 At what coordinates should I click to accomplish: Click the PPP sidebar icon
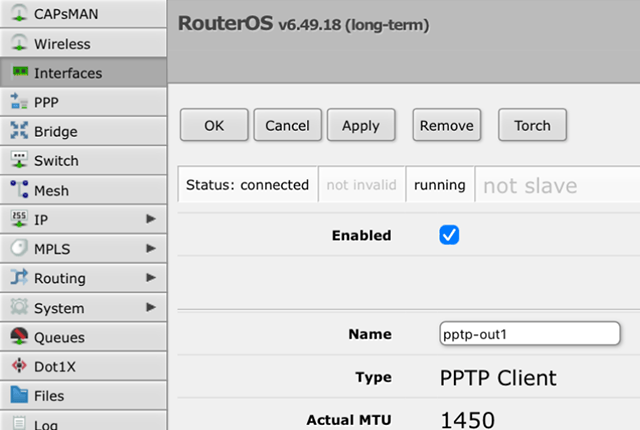click(19, 101)
